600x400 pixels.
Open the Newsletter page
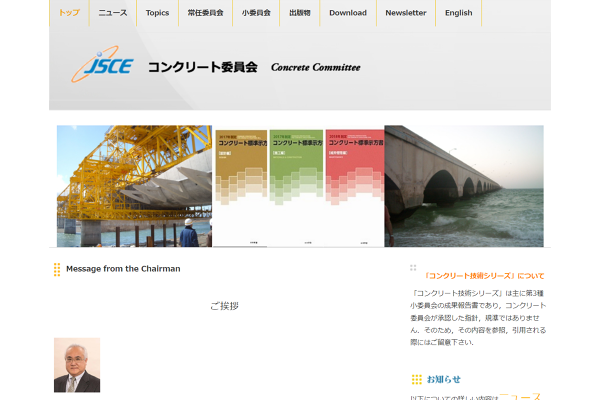click(406, 13)
